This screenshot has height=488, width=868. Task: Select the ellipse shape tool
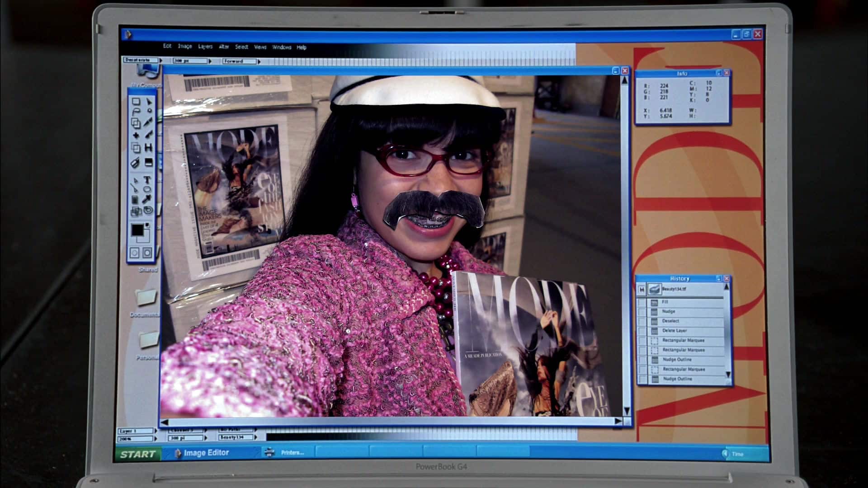pyautogui.click(x=147, y=189)
